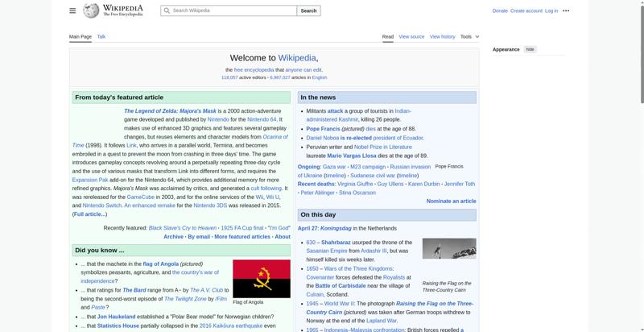
Task: Expand the Tools dropdown
Action: [x=469, y=36]
